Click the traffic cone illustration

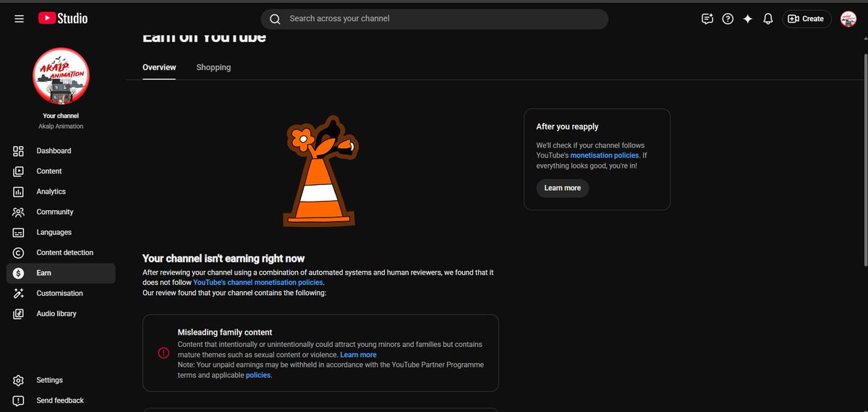click(x=320, y=171)
